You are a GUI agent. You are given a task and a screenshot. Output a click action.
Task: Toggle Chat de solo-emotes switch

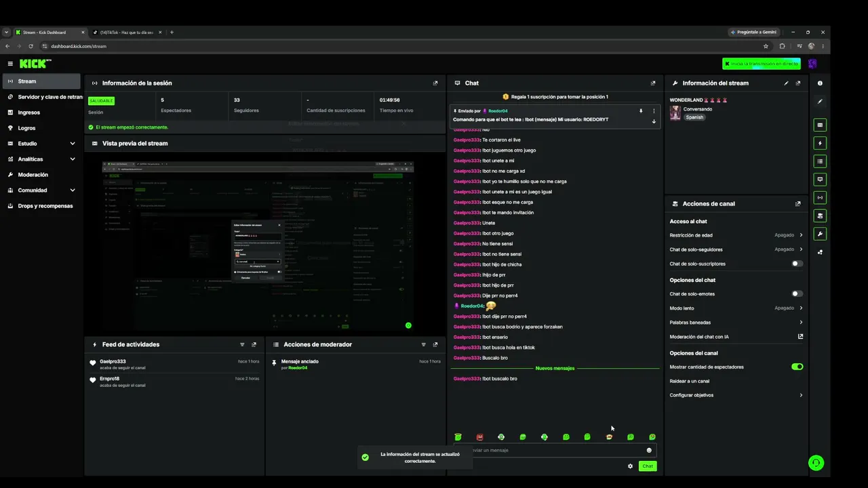(x=797, y=294)
